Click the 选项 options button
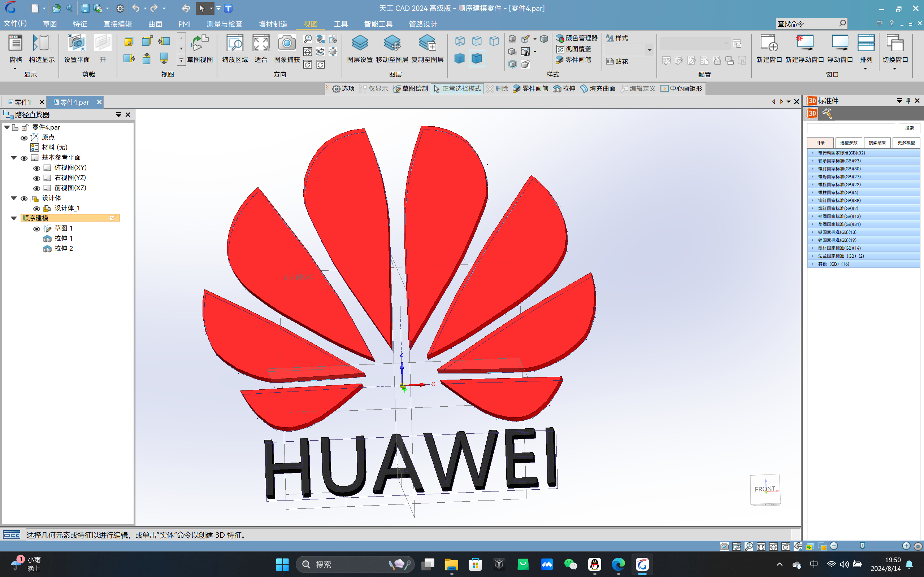The width and height of the screenshot is (924, 577). point(343,88)
